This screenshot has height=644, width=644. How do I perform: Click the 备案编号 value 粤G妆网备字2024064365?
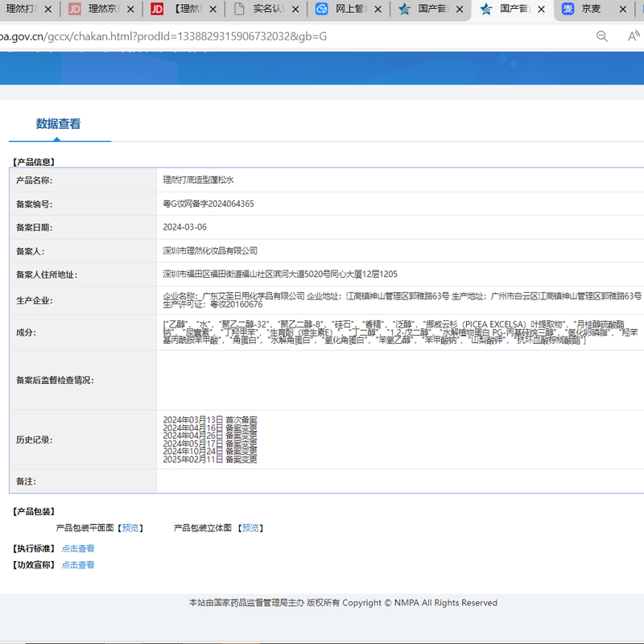208,204
